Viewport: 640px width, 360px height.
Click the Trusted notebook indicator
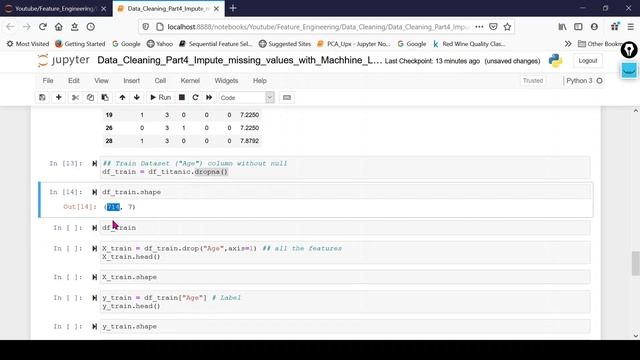(x=533, y=81)
